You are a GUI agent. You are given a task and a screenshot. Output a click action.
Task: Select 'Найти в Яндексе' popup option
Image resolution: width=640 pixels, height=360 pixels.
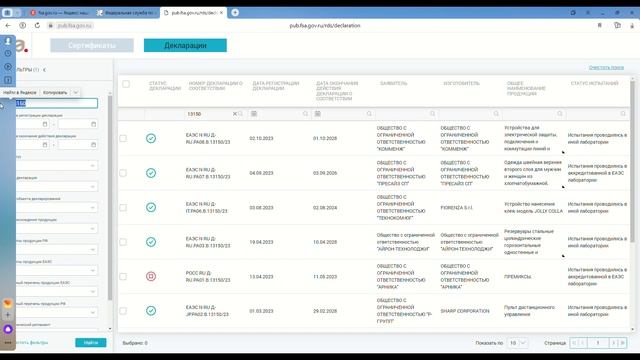tap(20, 93)
